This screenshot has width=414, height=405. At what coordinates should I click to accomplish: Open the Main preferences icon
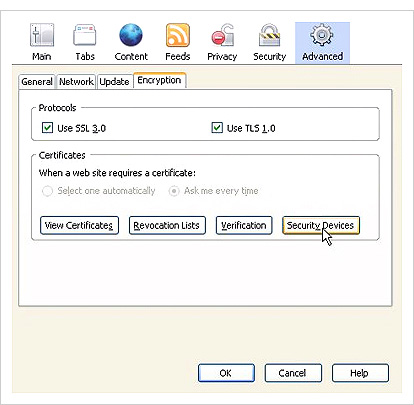click(x=42, y=35)
